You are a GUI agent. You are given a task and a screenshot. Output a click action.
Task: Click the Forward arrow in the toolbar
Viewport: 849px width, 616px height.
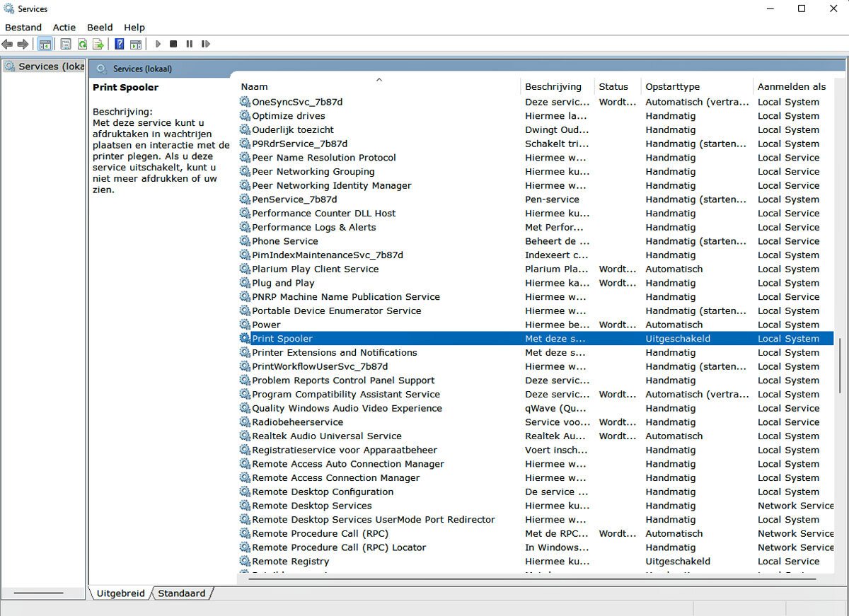[x=23, y=44]
